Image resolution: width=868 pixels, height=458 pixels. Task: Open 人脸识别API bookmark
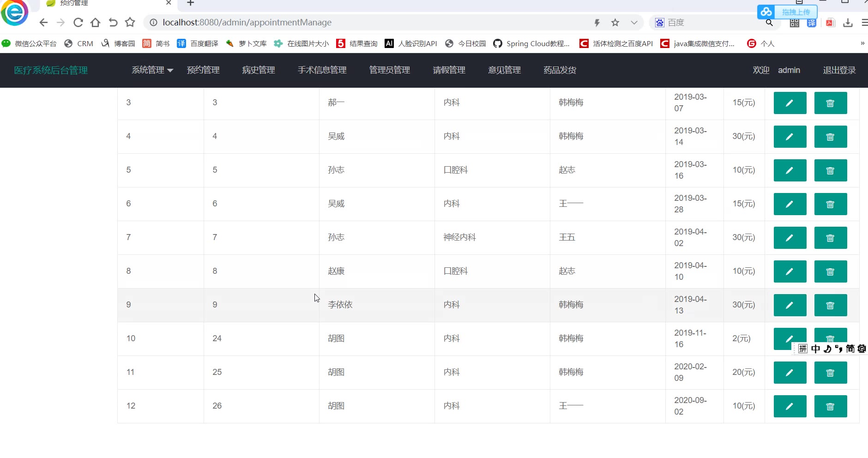coord(411,43)
